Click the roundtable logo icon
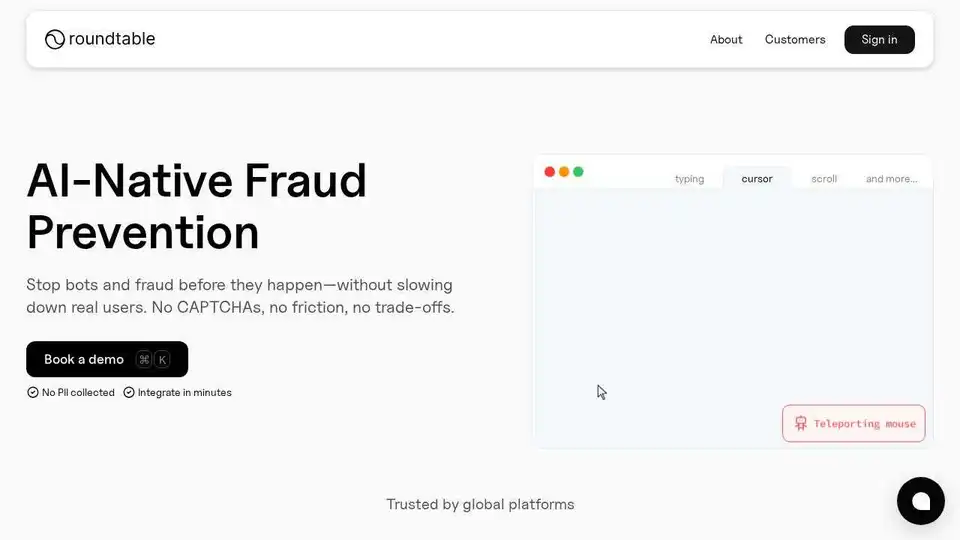Image resolution: width=960 pixels, height=540 pixels. coord(54,39)
